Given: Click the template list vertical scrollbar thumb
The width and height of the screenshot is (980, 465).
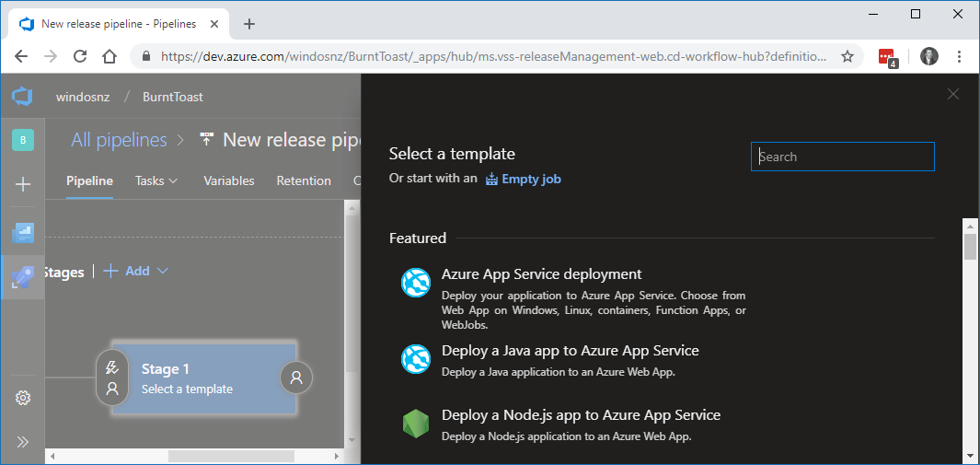Looking at the screenshot, I should pos(969,246).
